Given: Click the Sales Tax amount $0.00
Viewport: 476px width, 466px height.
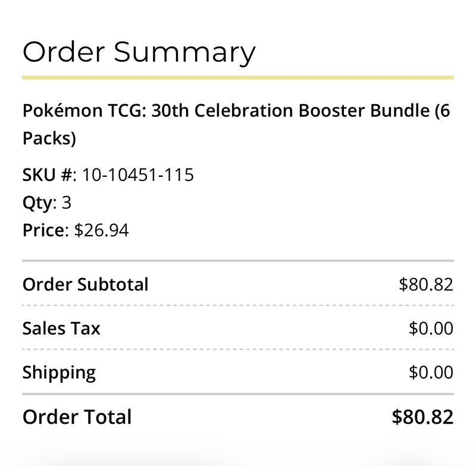Looking at the screenshot, I should coord(431,329).
